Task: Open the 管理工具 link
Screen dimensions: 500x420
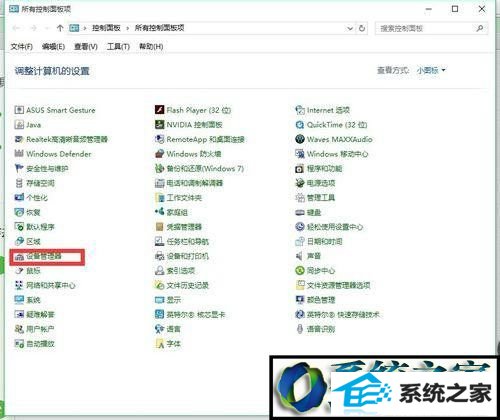Action: 321,198
